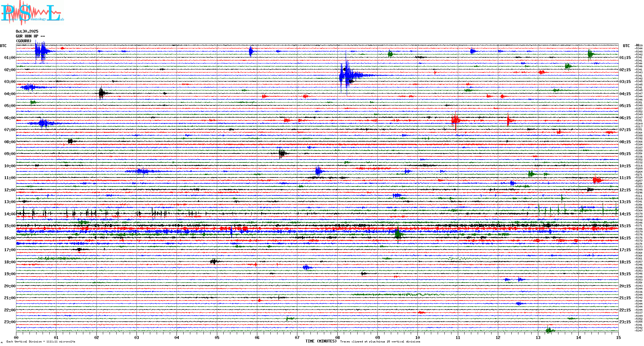
Task: Select the GUR HHN HP station label
Action: point(30,36)
